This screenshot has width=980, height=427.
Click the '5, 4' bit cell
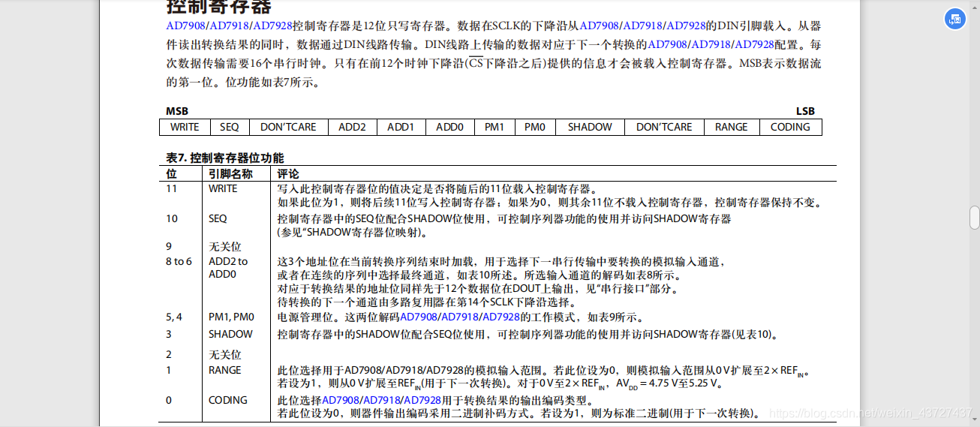point(174,317)
